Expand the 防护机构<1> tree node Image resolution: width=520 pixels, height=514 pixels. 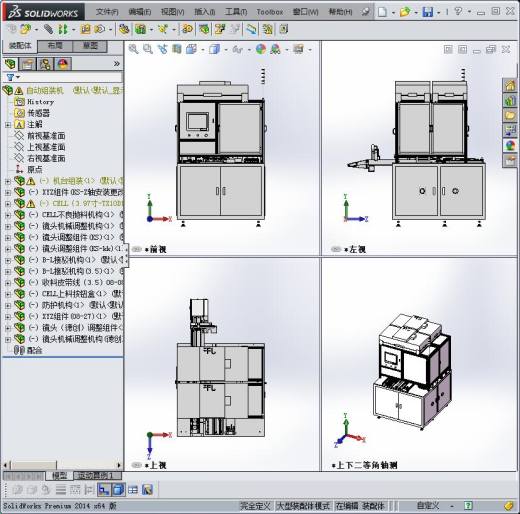(x=8, y=306)
